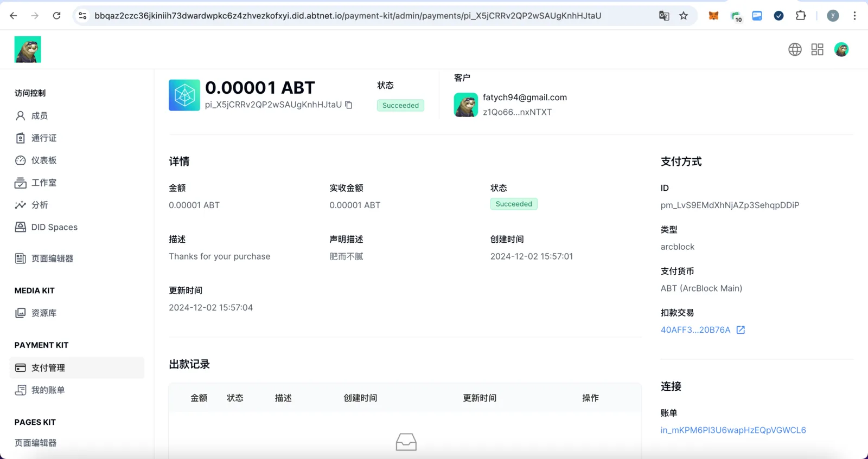
Task: Click payment method ID pm_LvS9EMdXhNjAZp3SehqpDDiP
Action: 730,205
